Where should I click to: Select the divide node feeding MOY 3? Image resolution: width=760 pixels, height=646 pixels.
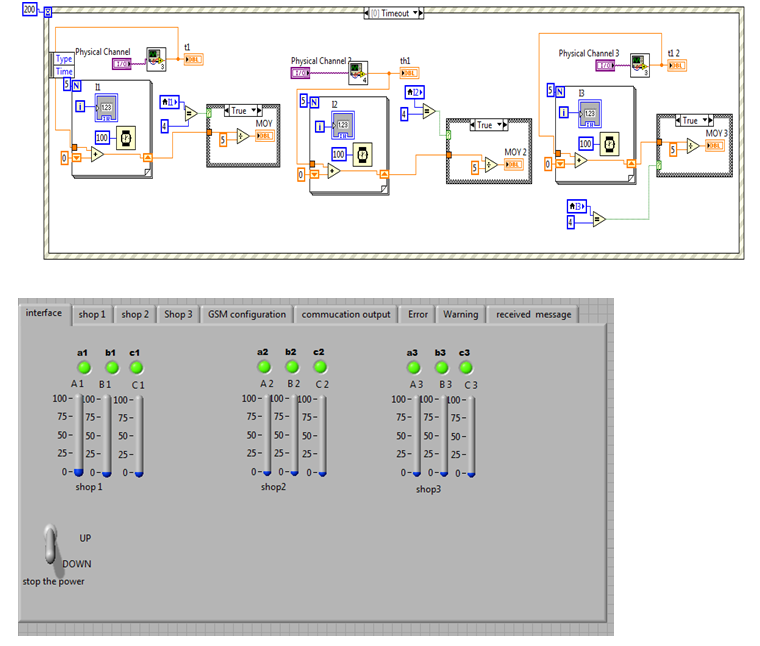click(x=693, y=146)
